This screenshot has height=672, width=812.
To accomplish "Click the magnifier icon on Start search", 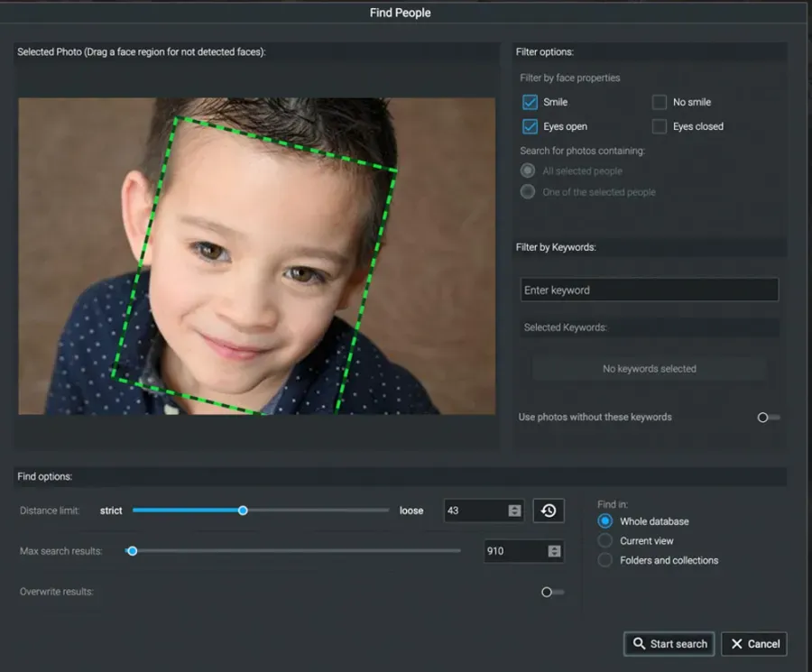I will [x=639, y=643].
